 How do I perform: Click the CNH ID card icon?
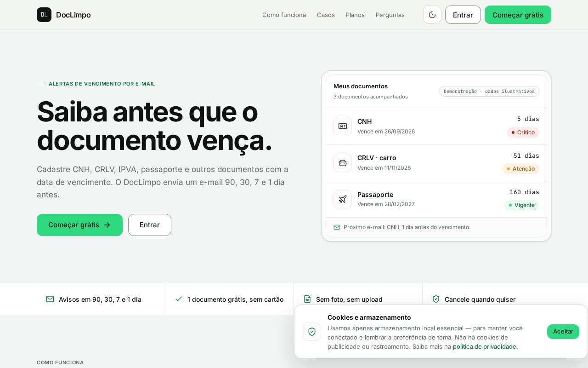click(343, 126)
